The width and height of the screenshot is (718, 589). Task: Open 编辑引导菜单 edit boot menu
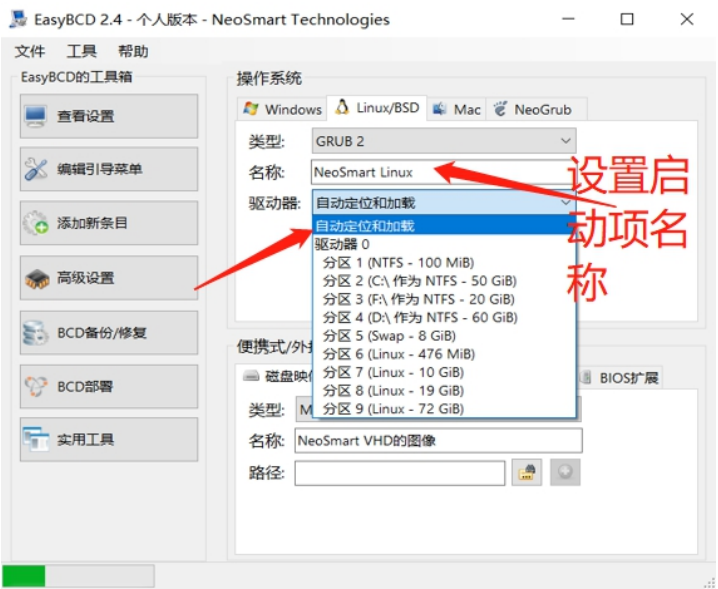point(109,169)
